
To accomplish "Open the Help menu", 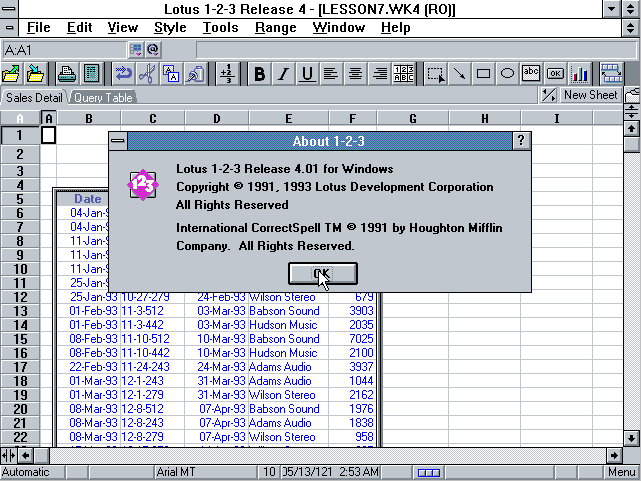I will pos(395,28).
